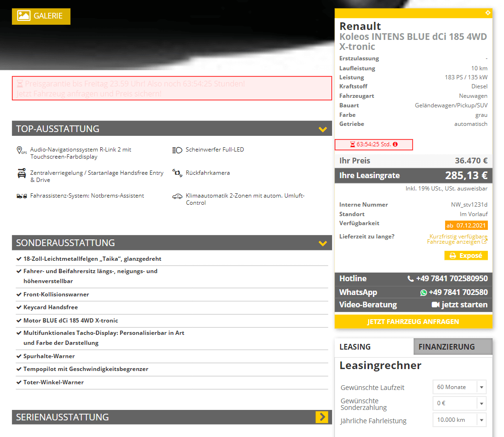This screenshot has height=437, width=504.
Task: Click the checkmark beside Tempopilot mit Geschwindigkeitsbegrenzer
Action: click(x=19, y=369)
